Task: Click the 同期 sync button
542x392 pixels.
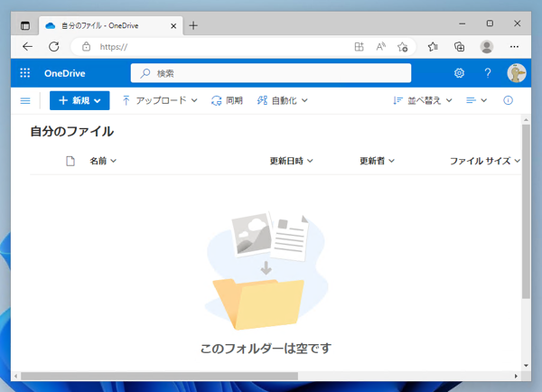Action: click(227, 100)
